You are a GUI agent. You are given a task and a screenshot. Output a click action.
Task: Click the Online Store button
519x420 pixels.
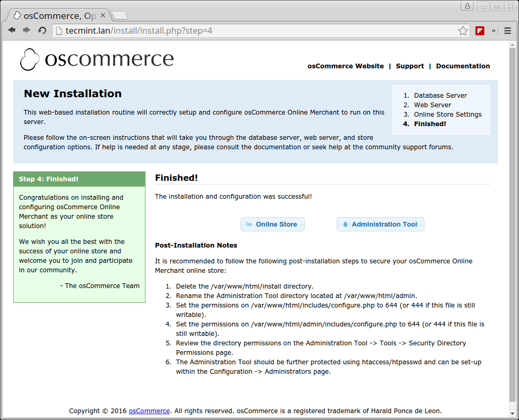(273, 224)
